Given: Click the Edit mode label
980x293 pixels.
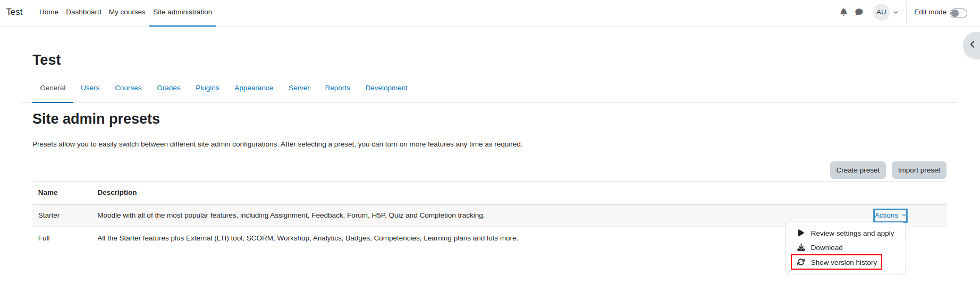Looking at the screenshot, I should (x=930, y=12).
